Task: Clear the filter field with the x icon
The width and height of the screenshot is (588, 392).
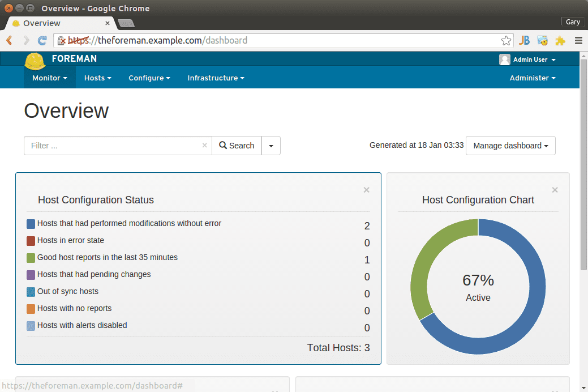Action: (x=204, y=146)
